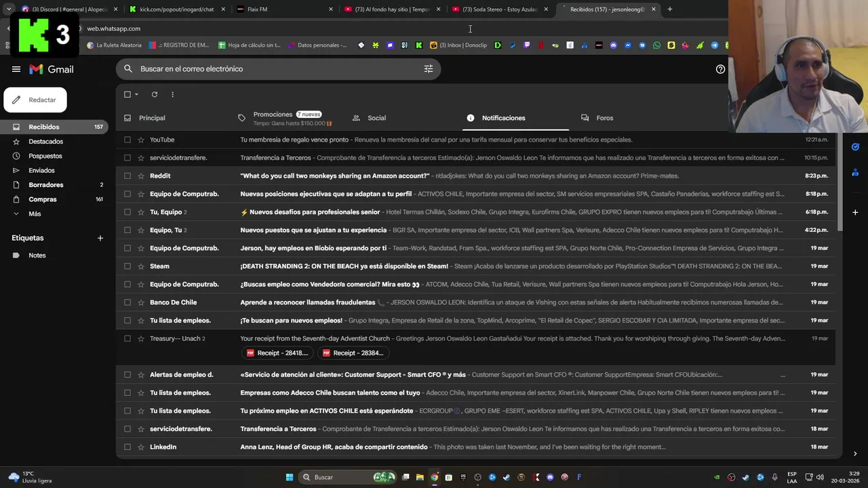Open the Borradores folder

click(x=45, y=185)
